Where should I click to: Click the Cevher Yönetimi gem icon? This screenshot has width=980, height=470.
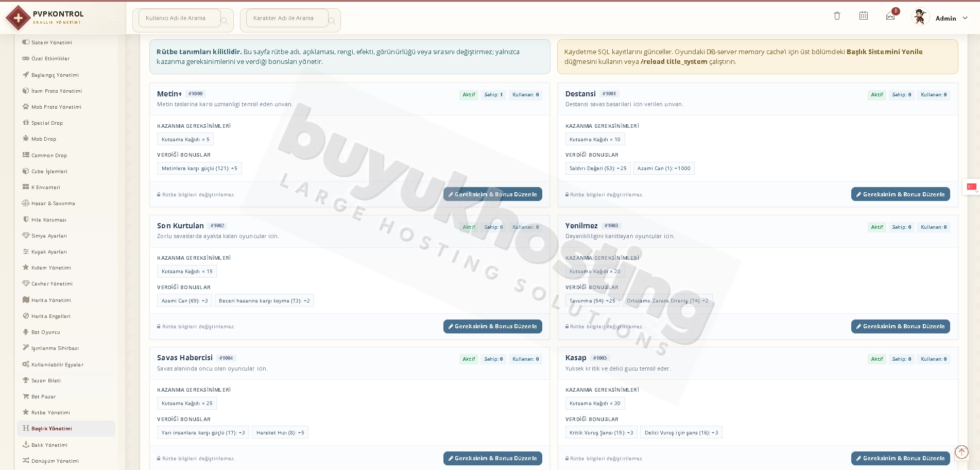pos(26,283)
